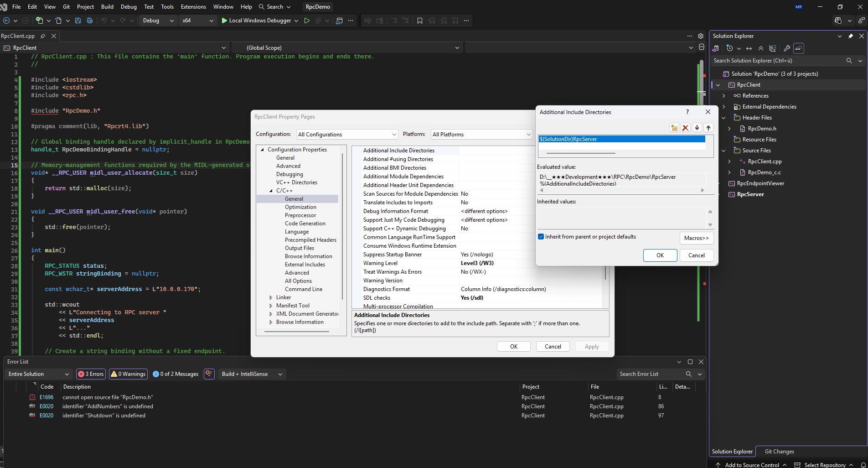Screen dimensions: 868x468
Task: Click the help question mark in Additional Include Directories
Action: (687, 112)
